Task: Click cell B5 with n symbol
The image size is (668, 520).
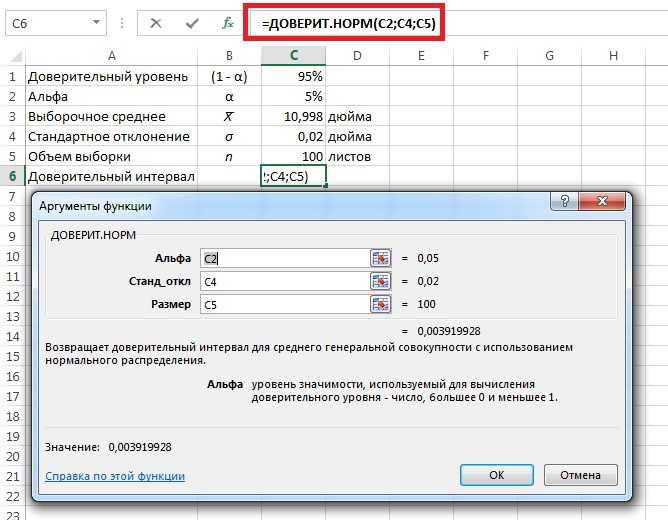Action: [x=229, y=156]
